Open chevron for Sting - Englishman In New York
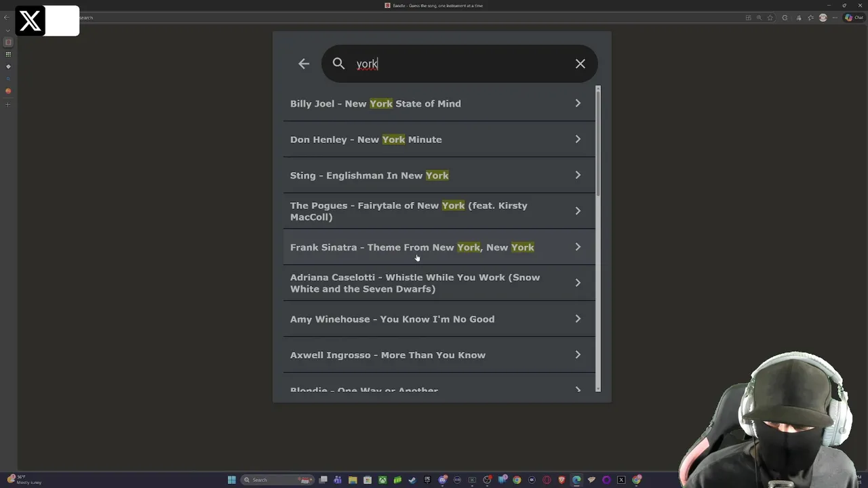Screen dimensions: 868x488 tap(578, 175)
